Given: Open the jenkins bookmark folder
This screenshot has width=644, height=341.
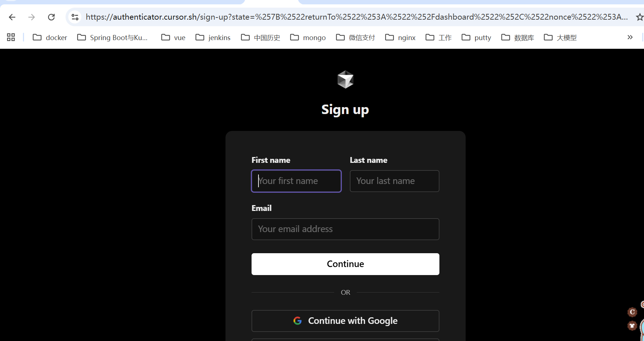Looking at the screenshot, I should tap(213, 38).
